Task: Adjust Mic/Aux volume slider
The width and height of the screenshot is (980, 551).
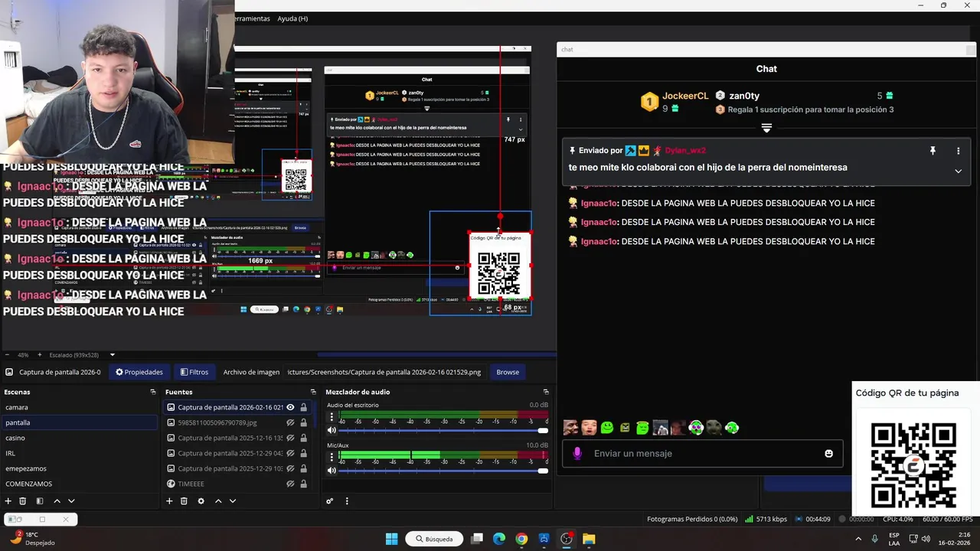Action: (x=443, y=471)
